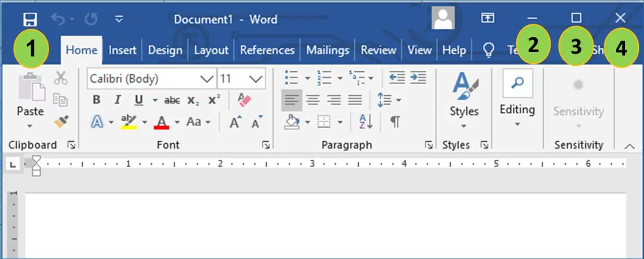Open the Help tab

pos(454,50)
